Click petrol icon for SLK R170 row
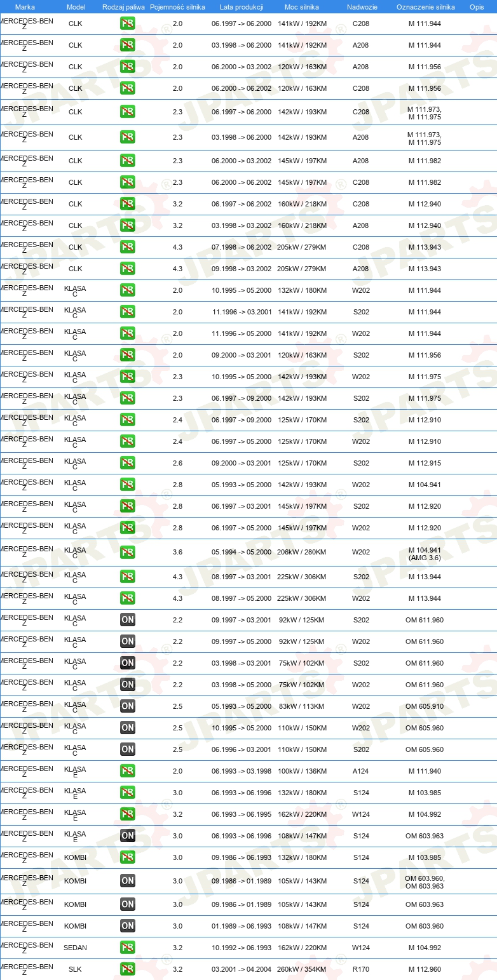Screen dimensions: 497x980 pyautogui.click(x=128, y=969)
